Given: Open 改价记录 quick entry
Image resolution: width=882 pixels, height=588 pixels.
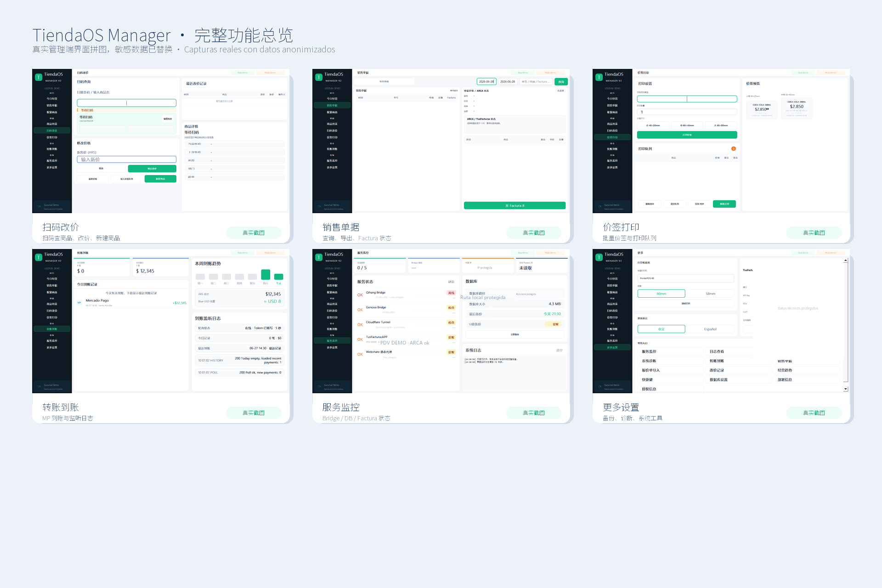Looking at the screenshot, I should [738, 370].
